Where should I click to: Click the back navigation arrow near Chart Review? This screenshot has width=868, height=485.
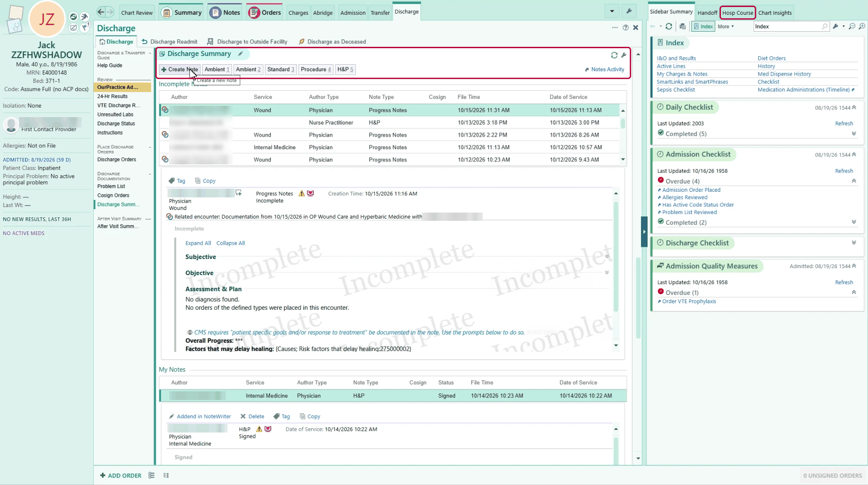[101, 12]
